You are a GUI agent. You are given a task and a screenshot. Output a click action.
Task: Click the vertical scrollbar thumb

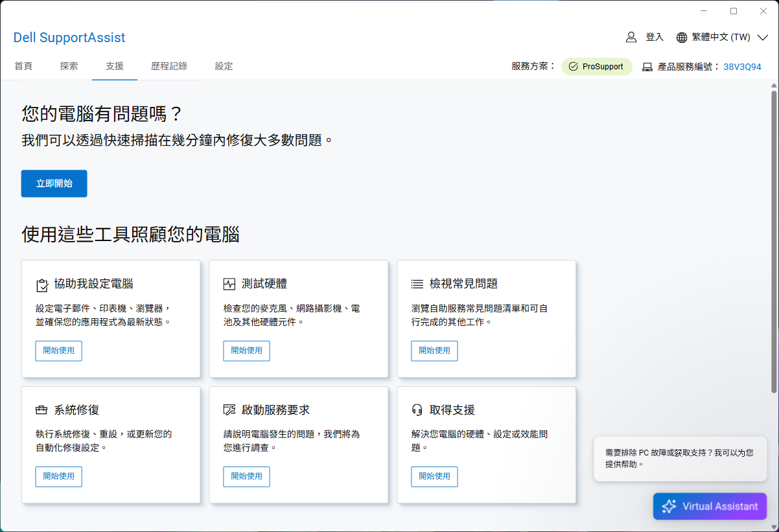(774, 241)
